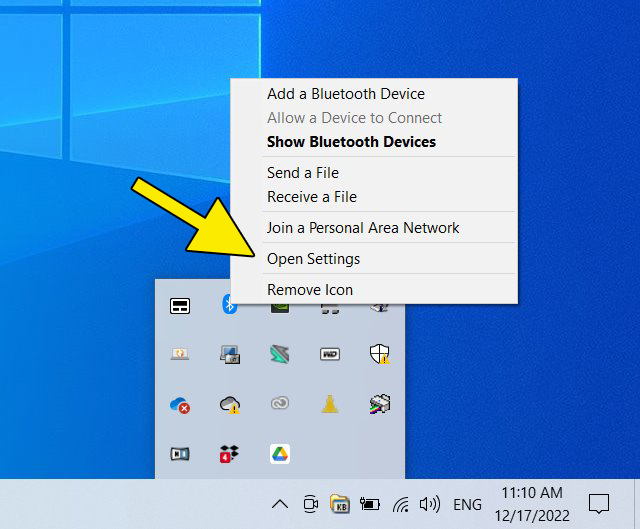Open the Google Drive tray icon
The width and height of the screenshot is (640, 529).
(x=280, y=454)
